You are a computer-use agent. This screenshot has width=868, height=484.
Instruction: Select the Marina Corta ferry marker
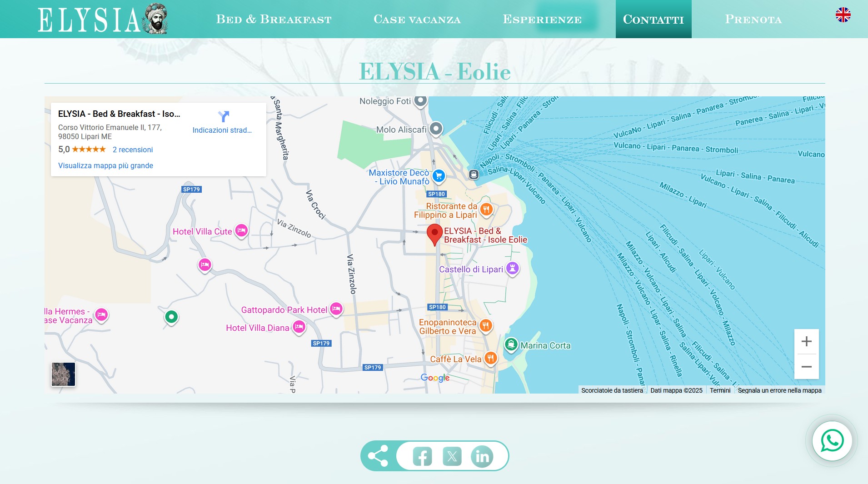click(x=511, y=344)
